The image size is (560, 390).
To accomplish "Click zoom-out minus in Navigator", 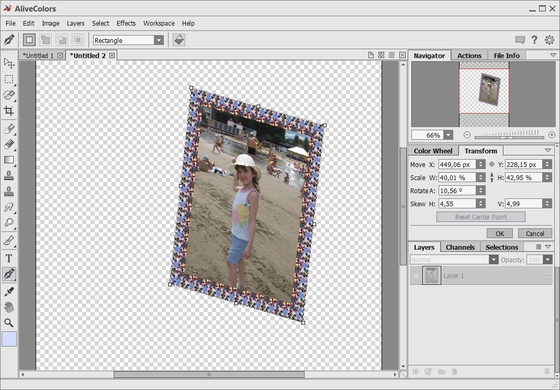I will pyautogui.click(x=467, y=135).
